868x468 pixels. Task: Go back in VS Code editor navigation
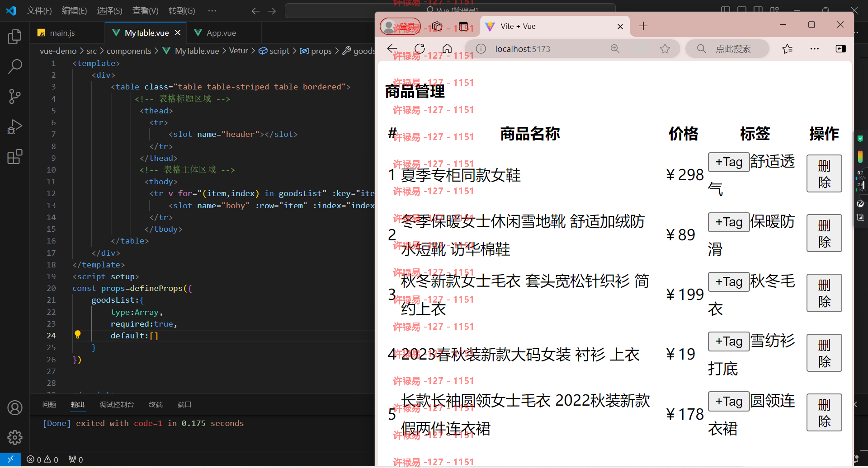[255, 11]
